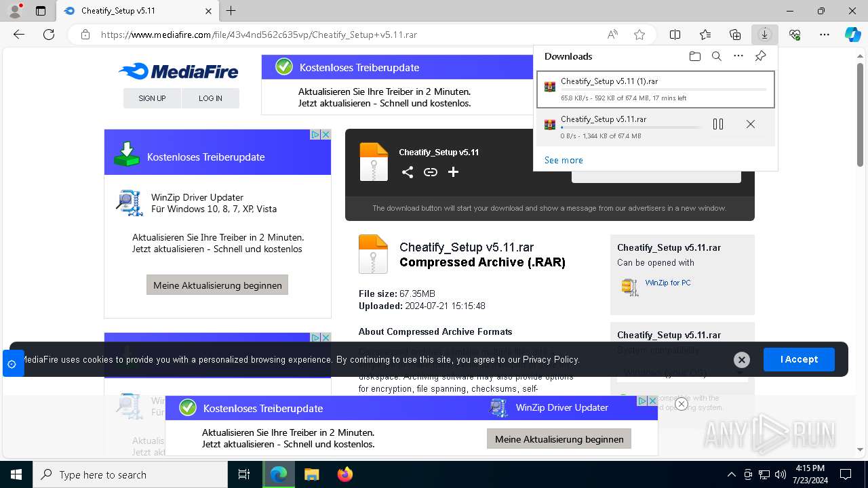Image resolution: width=868 pixels, height=488 pixels.
Task: Select the Cheatify_Setup v5.11 (1).rar download entry
Action: pos(656,89)
